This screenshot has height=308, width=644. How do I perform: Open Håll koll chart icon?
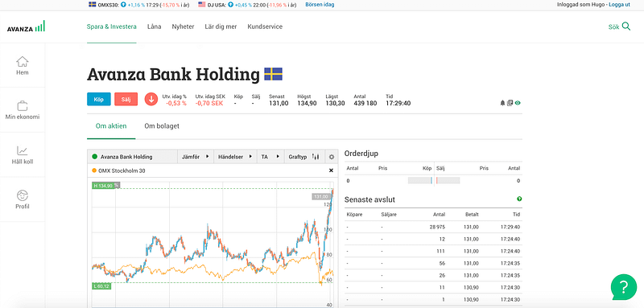click(x=23, y=150)
